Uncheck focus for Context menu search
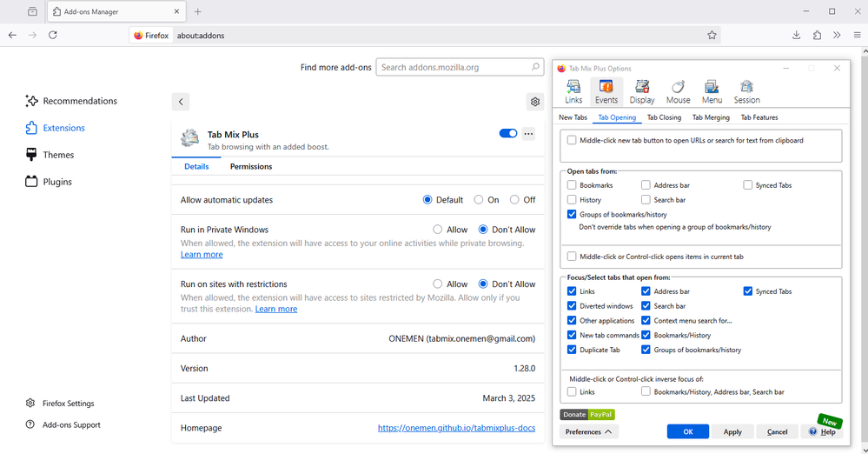Image resolution: width=868 pixels, height=454 pixels. (646, 320)
